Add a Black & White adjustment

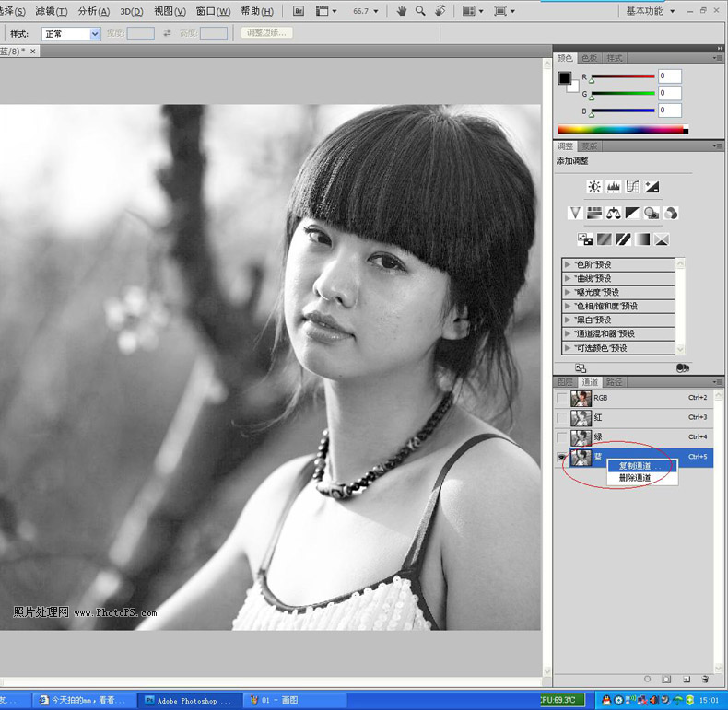click(632, 213)
